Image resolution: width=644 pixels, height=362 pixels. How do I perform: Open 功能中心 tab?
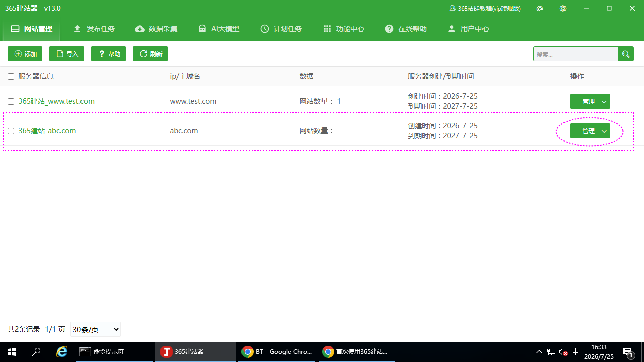pyautogui.click(x=344, y=29)
